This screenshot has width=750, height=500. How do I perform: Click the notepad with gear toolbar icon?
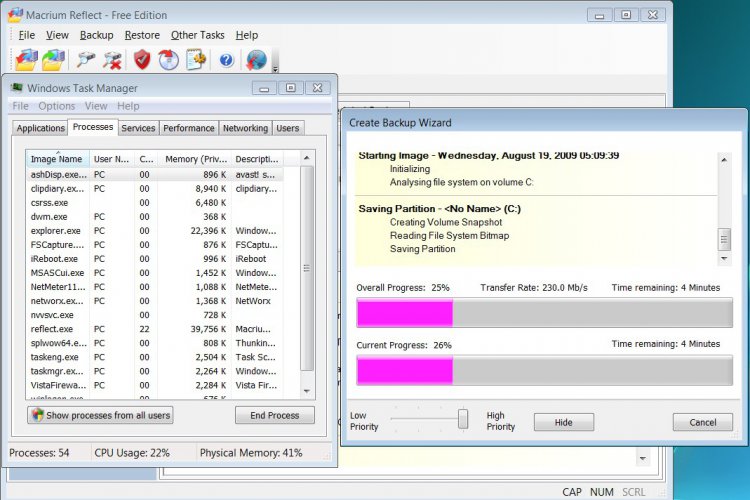point(196,60)
